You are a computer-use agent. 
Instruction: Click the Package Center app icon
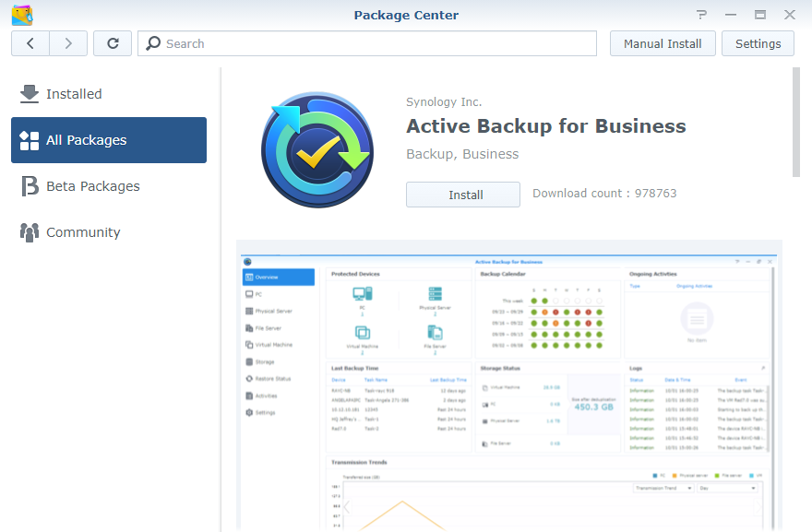22,15
